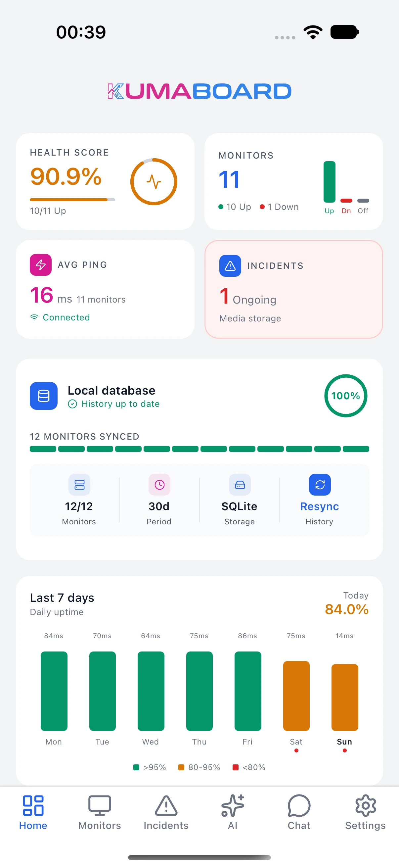The height and width of the screenshot is (868, 399).
Task: Open the Chat tab
Action: [x=299, y=812]
